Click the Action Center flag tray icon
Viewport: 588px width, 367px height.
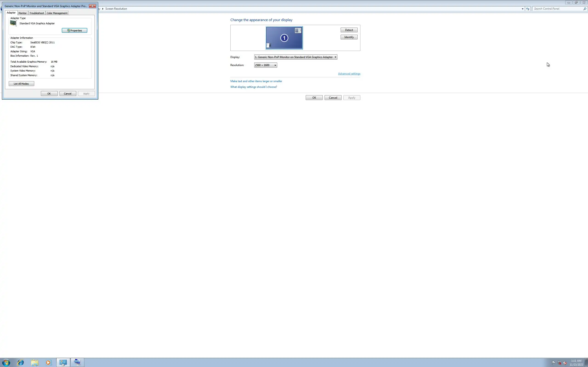[x=554, y=363]
